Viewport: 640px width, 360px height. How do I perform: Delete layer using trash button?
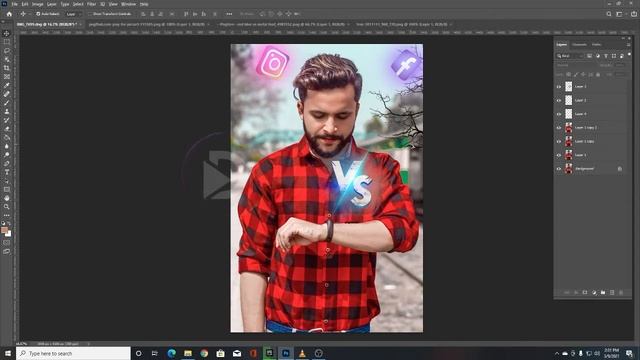click(x=621, y=293)
